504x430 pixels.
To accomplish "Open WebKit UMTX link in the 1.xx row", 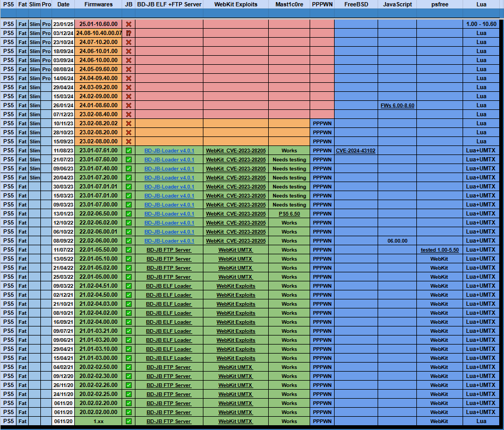I will pos(236,421).
